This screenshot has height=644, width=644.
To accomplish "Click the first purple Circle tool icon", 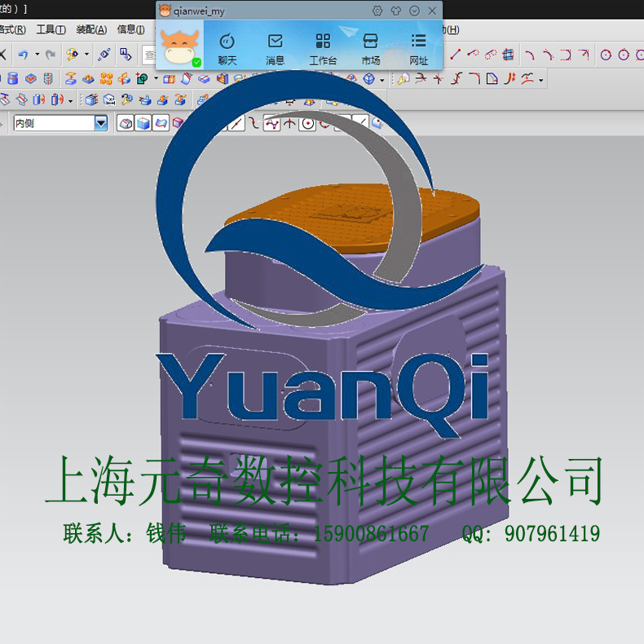I will point(606,55).
